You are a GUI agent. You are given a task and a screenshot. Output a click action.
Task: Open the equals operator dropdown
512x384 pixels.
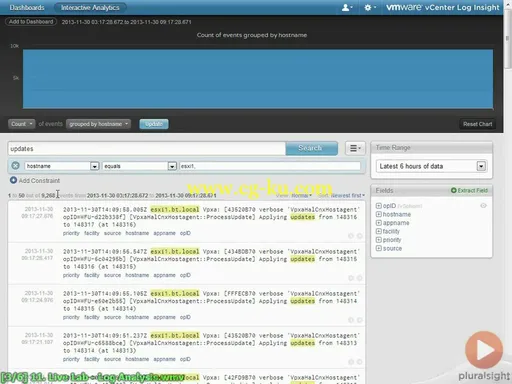click(x=139, y=166)
